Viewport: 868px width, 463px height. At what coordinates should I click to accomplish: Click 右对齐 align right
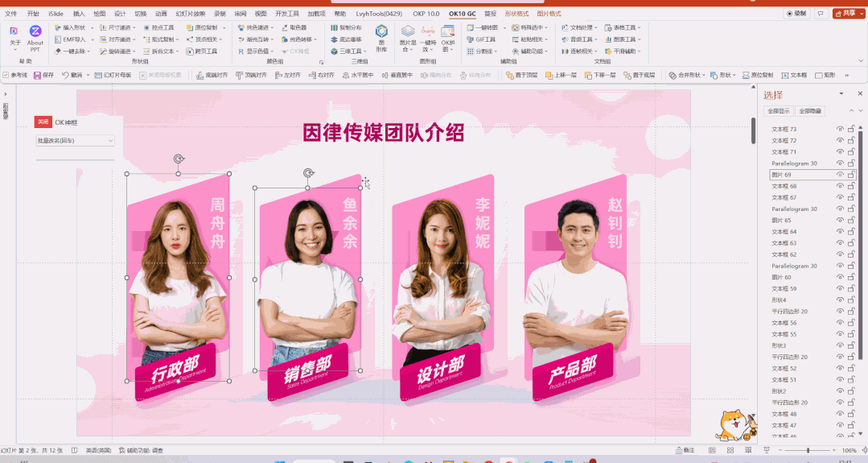[x=322, y=75]
